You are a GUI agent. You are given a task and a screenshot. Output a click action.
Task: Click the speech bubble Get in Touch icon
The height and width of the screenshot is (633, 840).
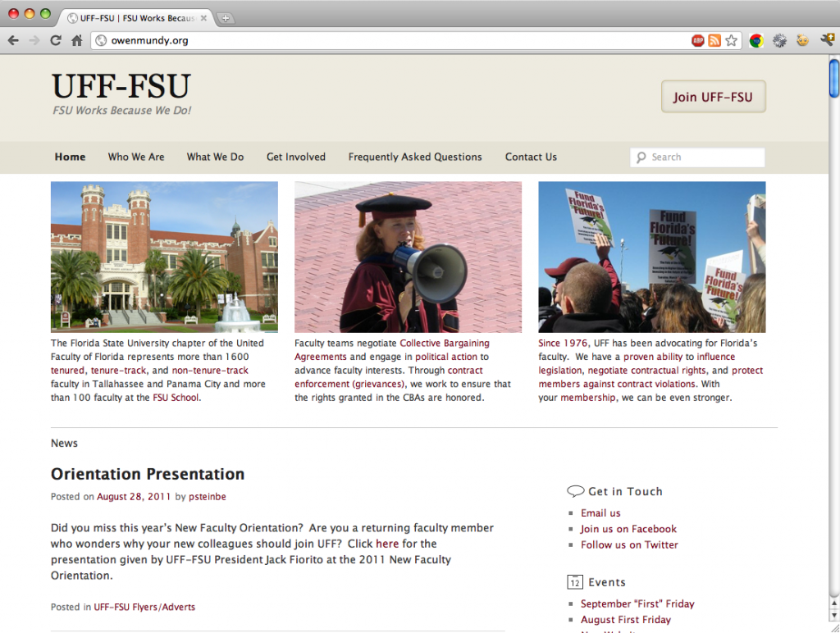click(575, 491)
